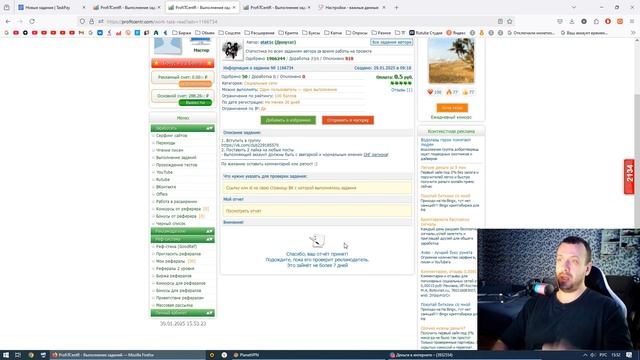The image size is (640, 360).
Task: Reload the page with the refresh icon
Action: click(x=31, y=21)
